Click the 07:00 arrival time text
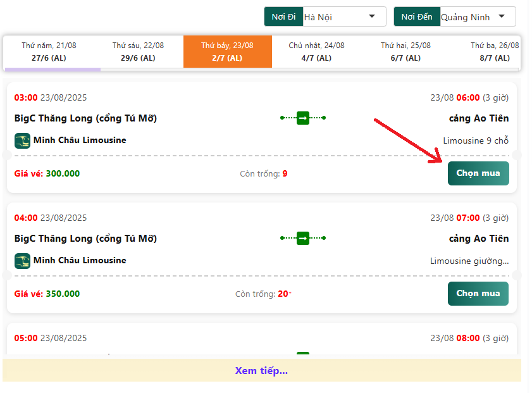Screen dimensions: 532x393 click(x=468, y=218)
